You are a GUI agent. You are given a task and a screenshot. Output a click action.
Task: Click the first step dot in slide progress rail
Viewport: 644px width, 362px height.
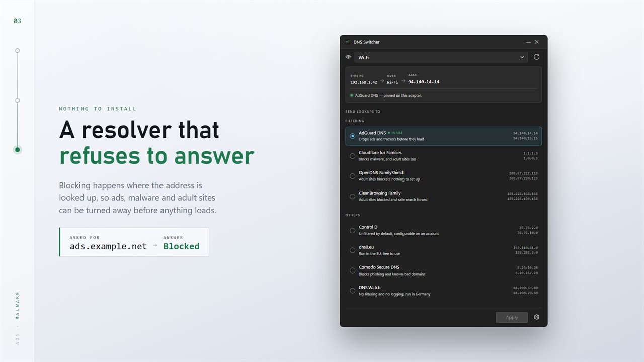click(18, 51)
